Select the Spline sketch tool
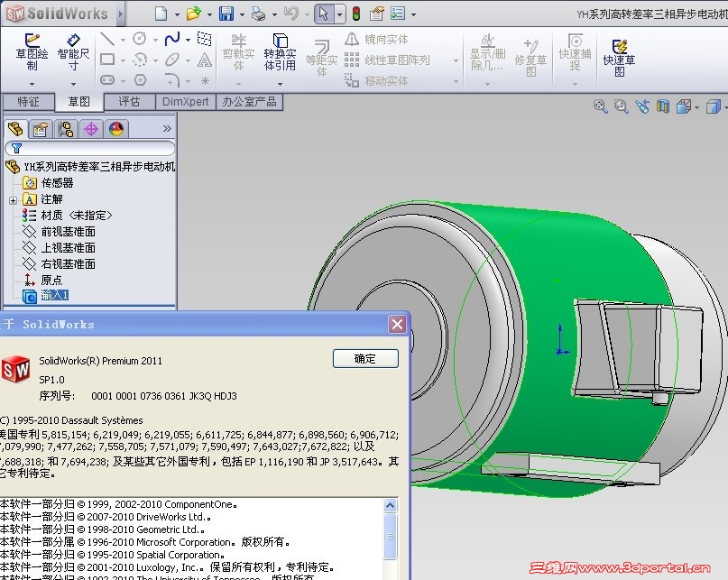 pyautogui.click(x=172, y=39)
